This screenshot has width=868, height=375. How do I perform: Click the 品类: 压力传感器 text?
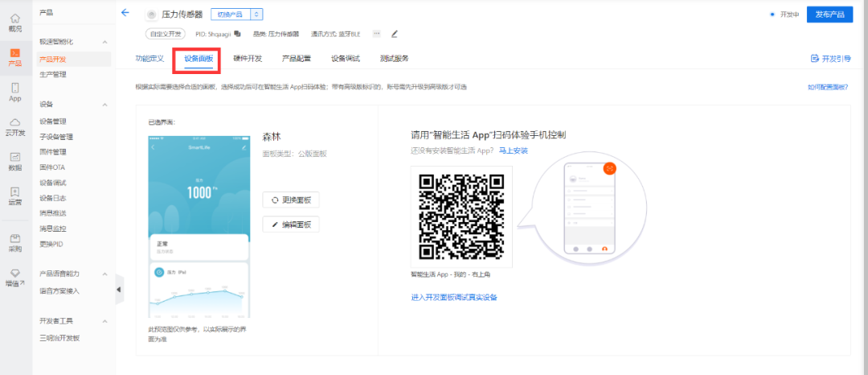pos(276,34)
